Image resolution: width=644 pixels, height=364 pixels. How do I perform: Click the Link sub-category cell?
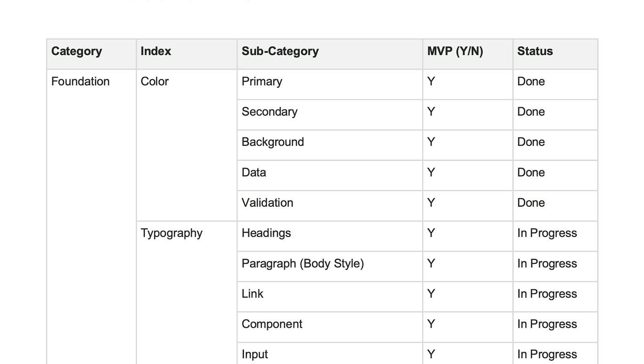click(x=330, y=297)
